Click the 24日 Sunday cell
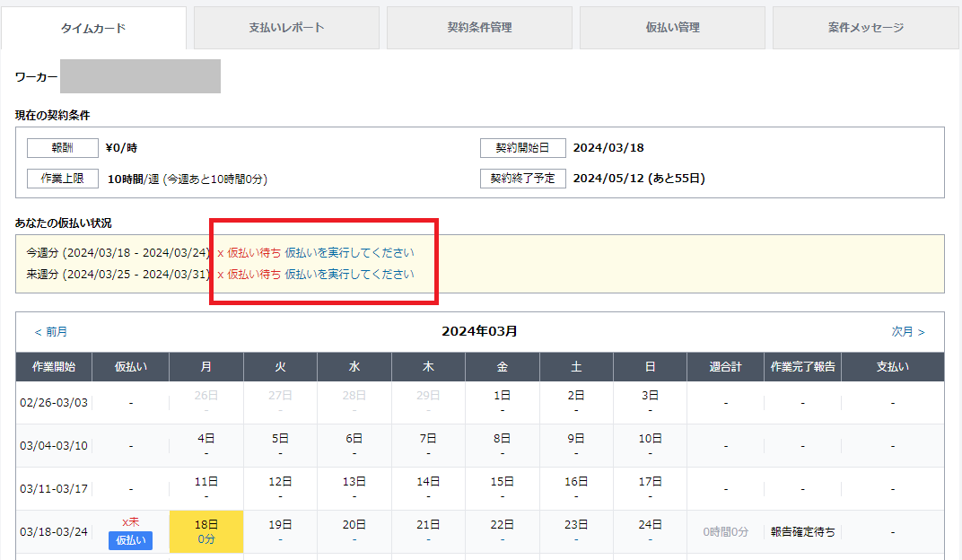The height and width of the screenshot is (560, 962). (x=650, y=531)
